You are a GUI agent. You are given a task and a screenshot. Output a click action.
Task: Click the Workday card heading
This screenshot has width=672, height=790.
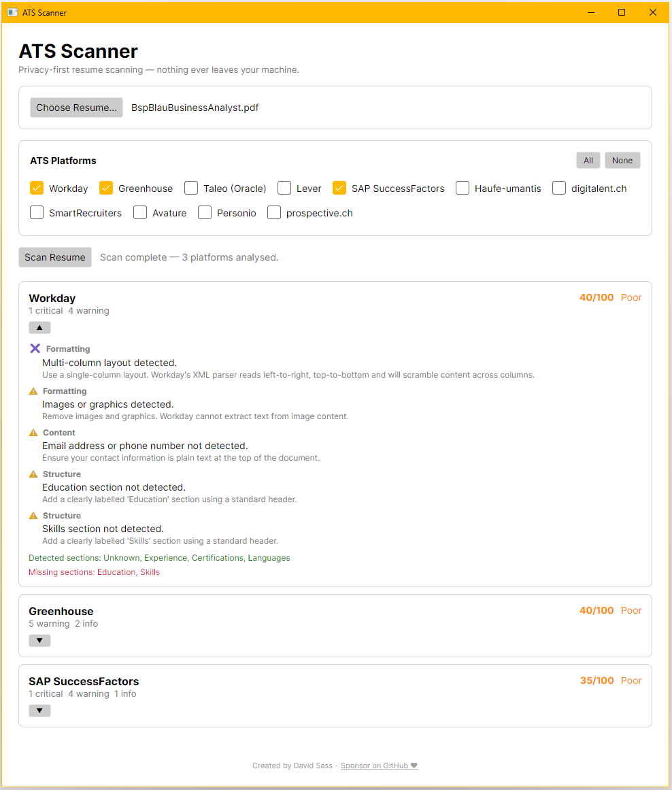click(52, 298)
